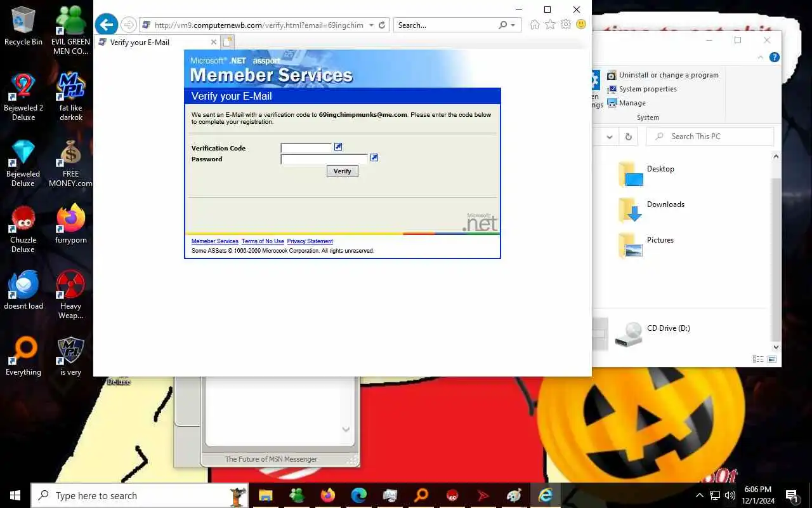Screen dimensions: 812x508
Task: Open the 'fat like darkok' desktop shortcut
Action: tap(71, 97)
